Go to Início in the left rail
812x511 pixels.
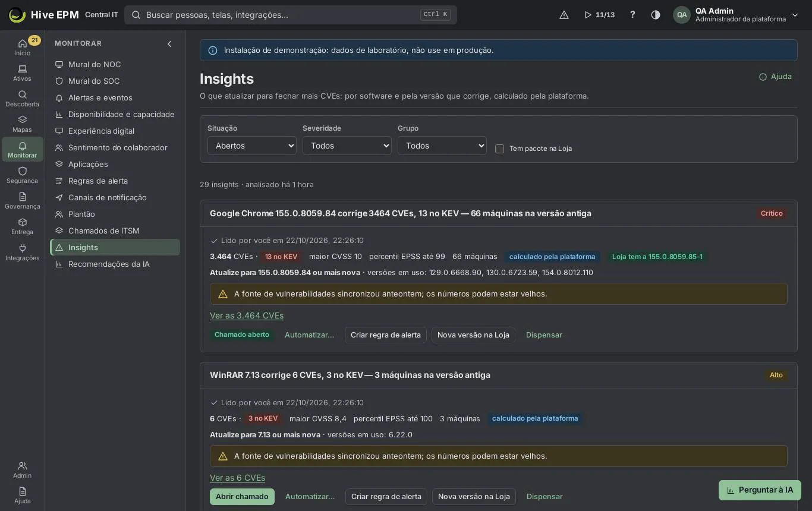point(23,47)
